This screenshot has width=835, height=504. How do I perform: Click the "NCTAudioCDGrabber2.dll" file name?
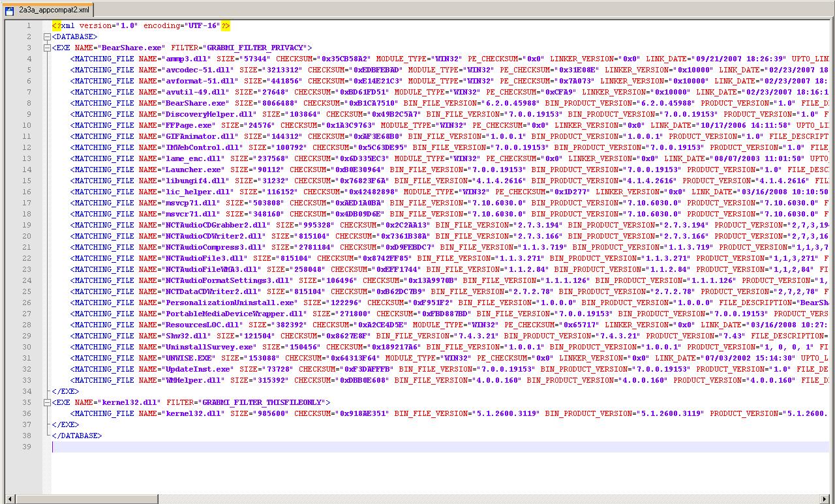216,225
